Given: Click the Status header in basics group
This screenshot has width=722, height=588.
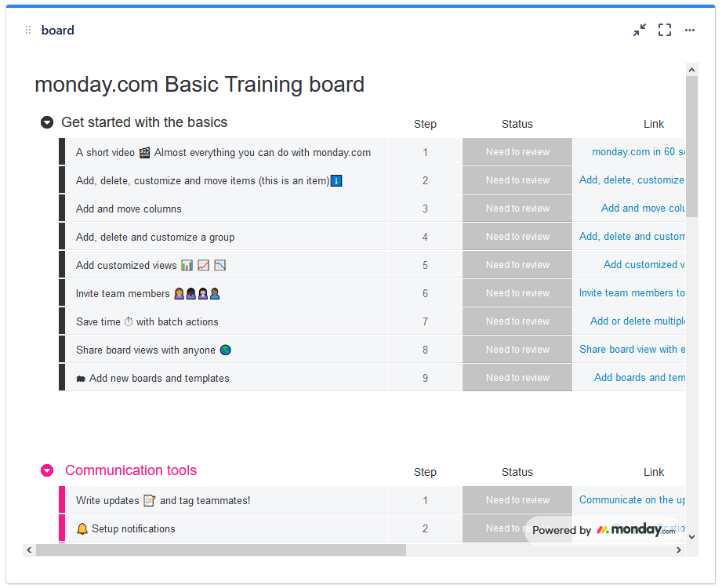Looking at the screenshot, I should [x=517, y=124].
